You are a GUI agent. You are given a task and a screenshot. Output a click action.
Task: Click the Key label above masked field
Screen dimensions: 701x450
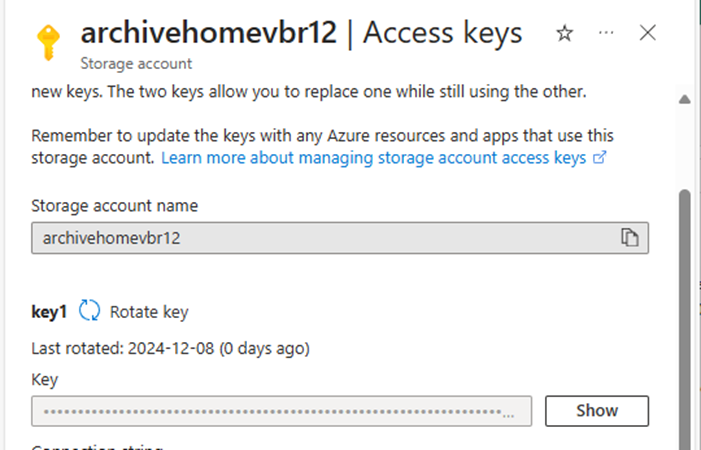point(45,379)
